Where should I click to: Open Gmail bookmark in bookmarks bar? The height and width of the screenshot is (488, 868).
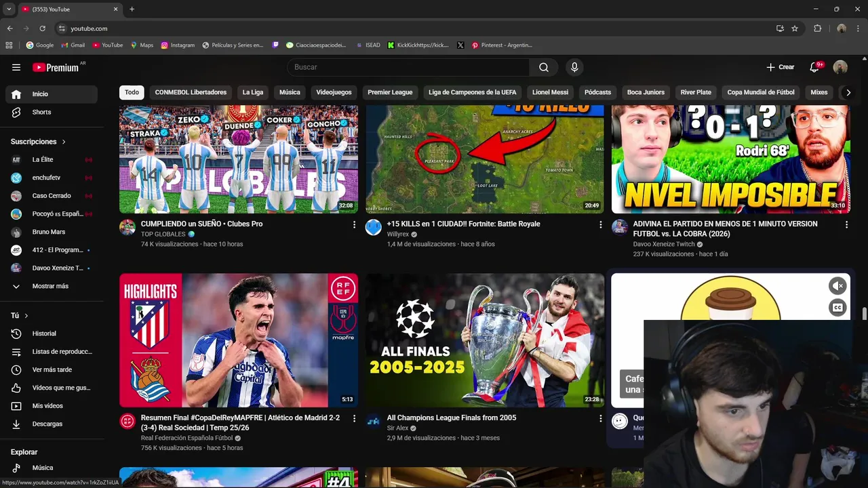click(x=73, y=45)
